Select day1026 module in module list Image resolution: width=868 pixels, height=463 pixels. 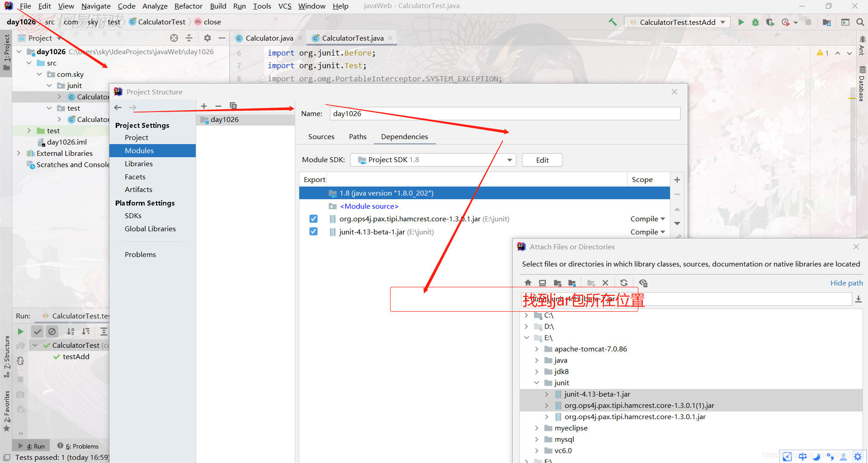click(245, 120)
